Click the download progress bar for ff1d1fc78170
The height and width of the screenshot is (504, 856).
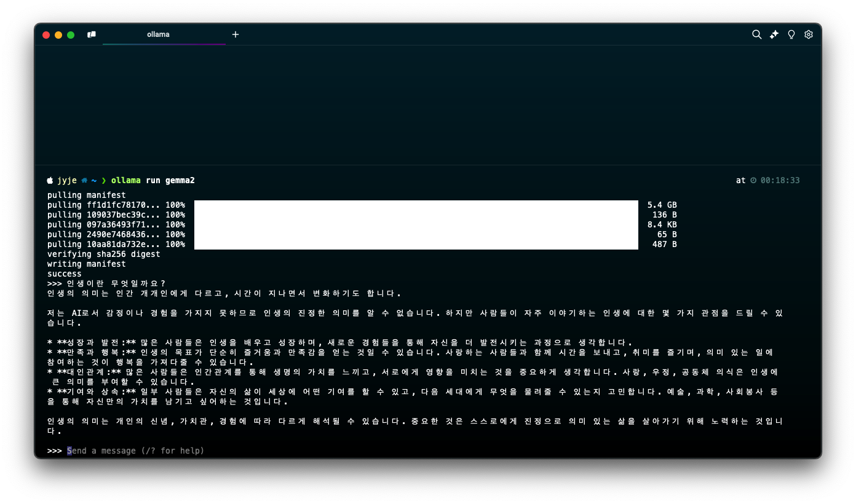(x=416, y=205)
